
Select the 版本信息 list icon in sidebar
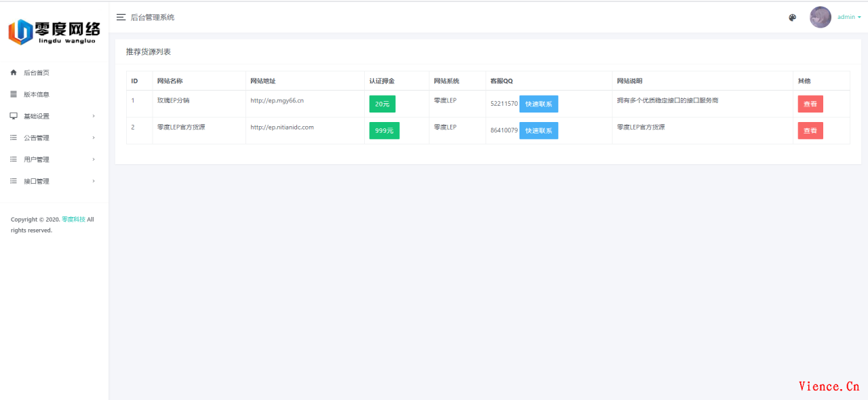pos(13,94)
